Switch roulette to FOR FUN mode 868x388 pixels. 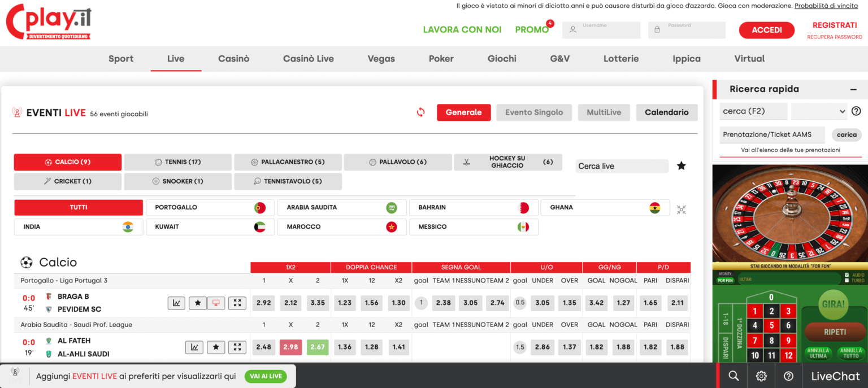[x=725, y=280]
